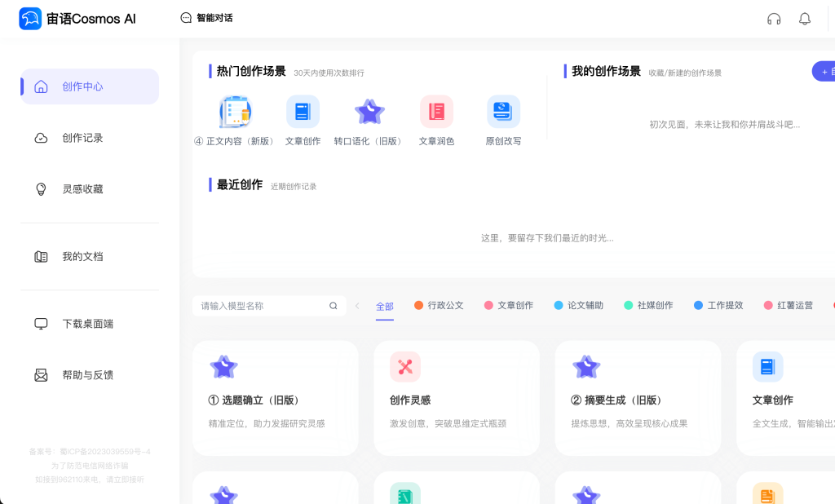Click the lightbulb icon beside 灵感收藏
The width and height of the screenshot is (835, 504).
pos(41,189)
